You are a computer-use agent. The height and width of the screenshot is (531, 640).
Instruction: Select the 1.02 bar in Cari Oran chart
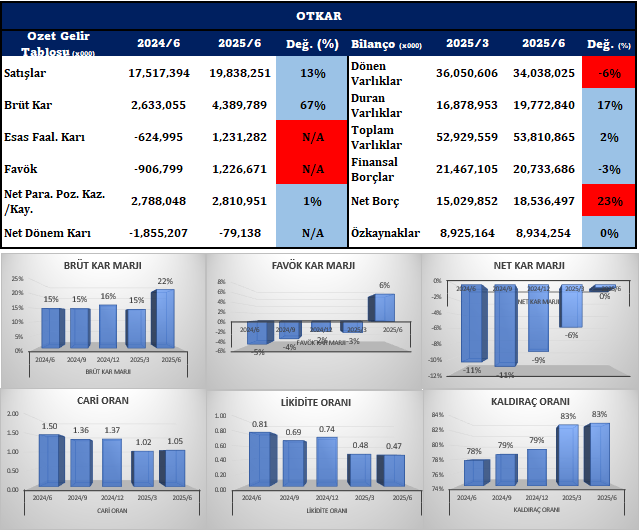click(x=142, y=469)
